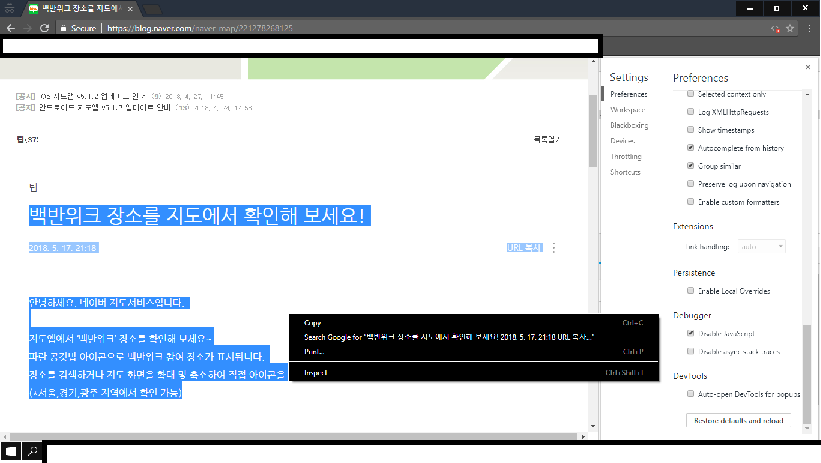The width and height of the screenshot is (821, 463).
Task: Click the extension icon beside the bookmark star
Action: point(775,28)
